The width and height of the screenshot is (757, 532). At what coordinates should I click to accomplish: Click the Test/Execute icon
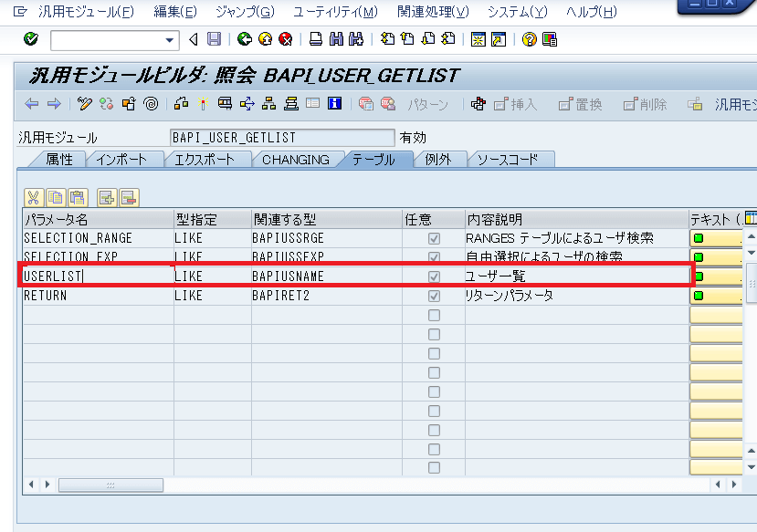(x=225, y=104)
